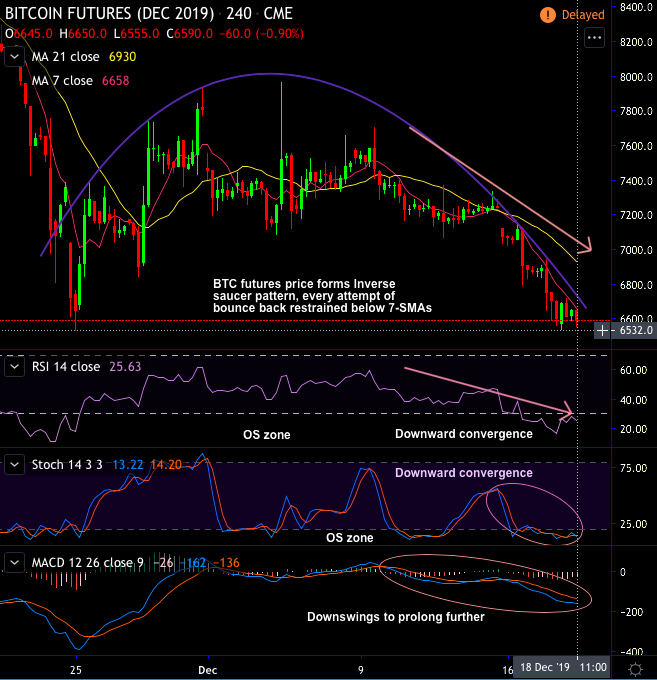The height and width of the screenshot is (680, 657).
Task: Click the Delayed status label
Action: click(x=583, y=15)
